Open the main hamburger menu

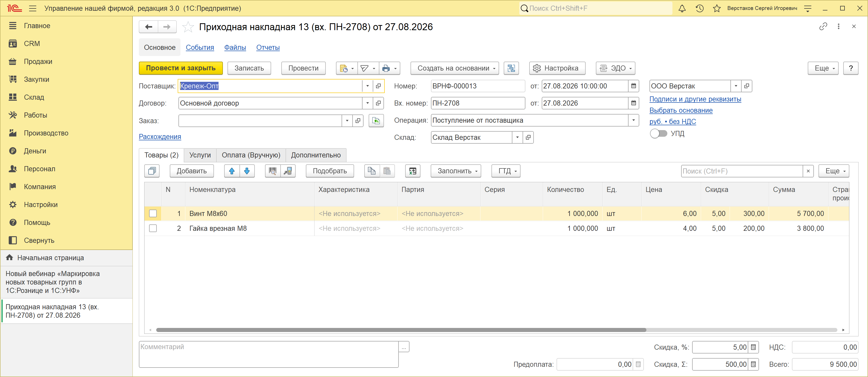tap(33, 8)
